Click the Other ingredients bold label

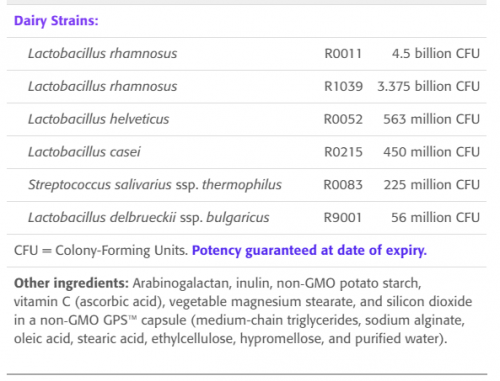[x=71, y=283]
